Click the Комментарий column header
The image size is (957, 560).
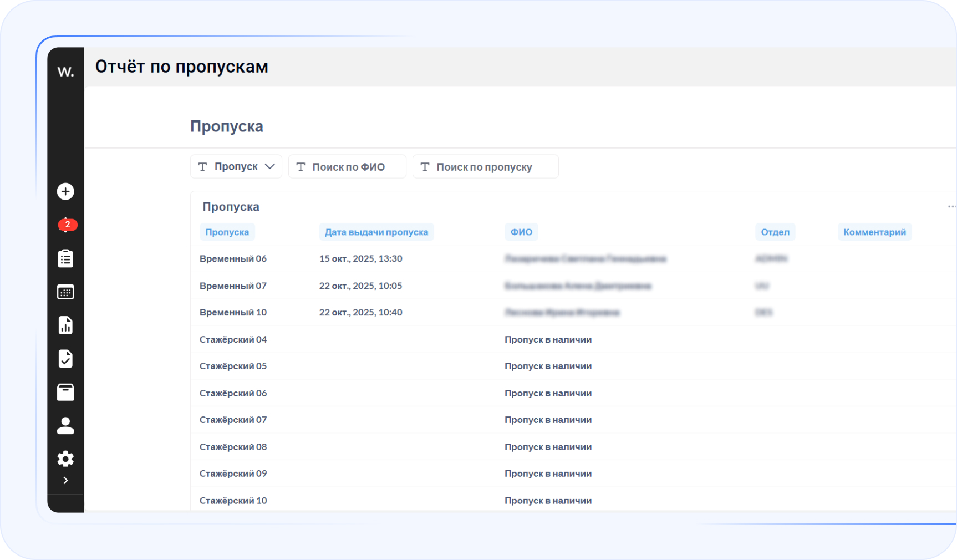pos(874,232)
